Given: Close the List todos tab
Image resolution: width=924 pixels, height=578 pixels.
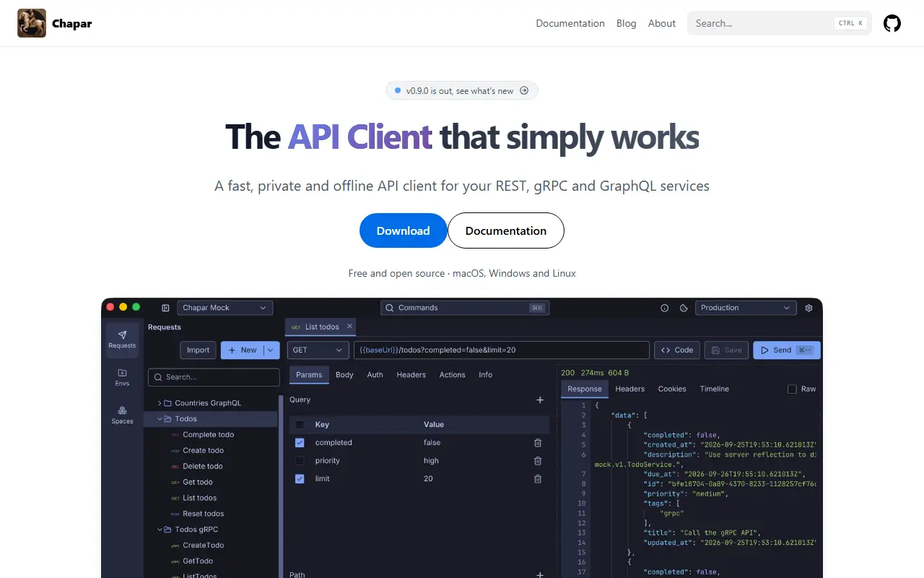Looking at the screenshot, I should pyautogui.click(x=350, y=327).
